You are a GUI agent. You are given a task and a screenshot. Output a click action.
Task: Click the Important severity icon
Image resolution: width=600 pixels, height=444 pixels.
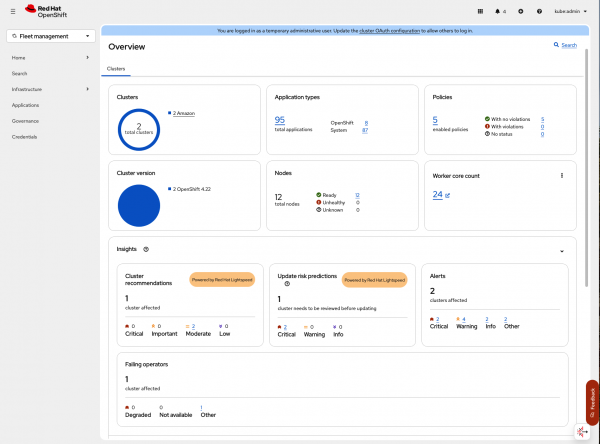tap(153, 326)
